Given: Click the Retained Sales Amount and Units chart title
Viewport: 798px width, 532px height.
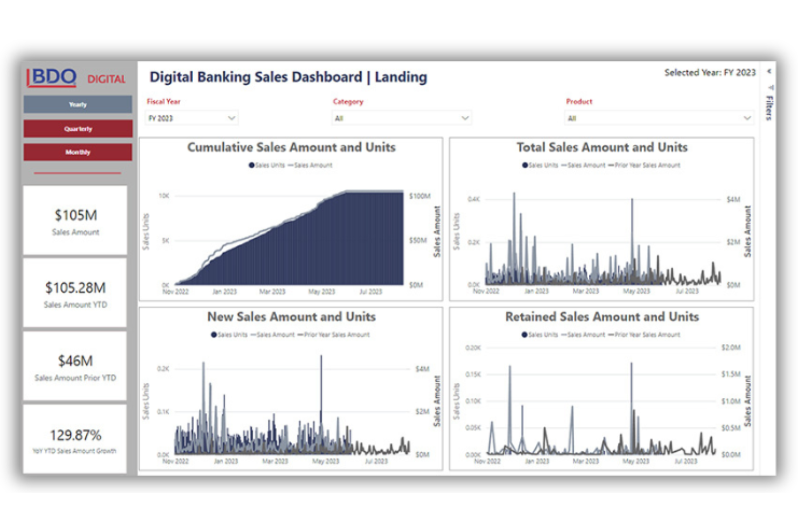Looking at the screenshot, I should [602, 317].
